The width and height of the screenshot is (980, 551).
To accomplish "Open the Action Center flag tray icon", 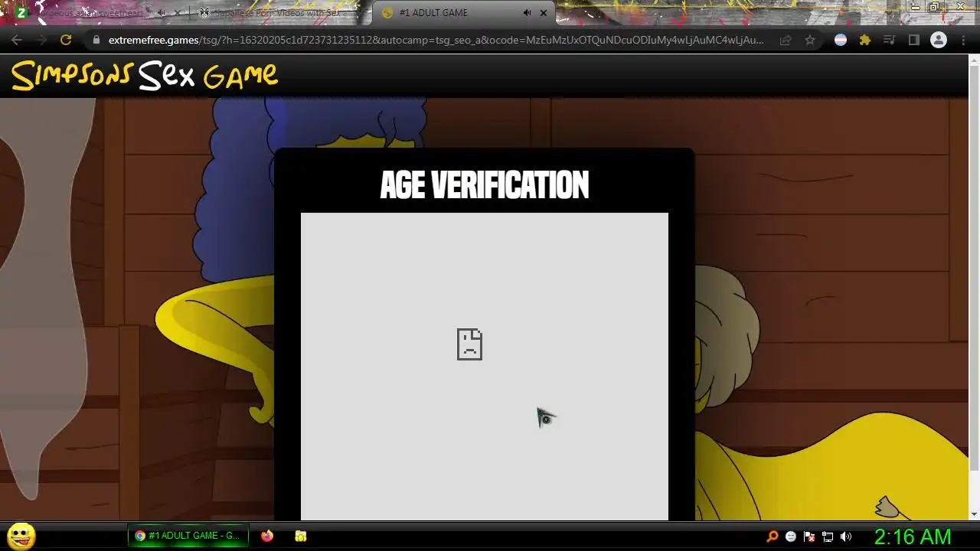I will tap(809, 536).
